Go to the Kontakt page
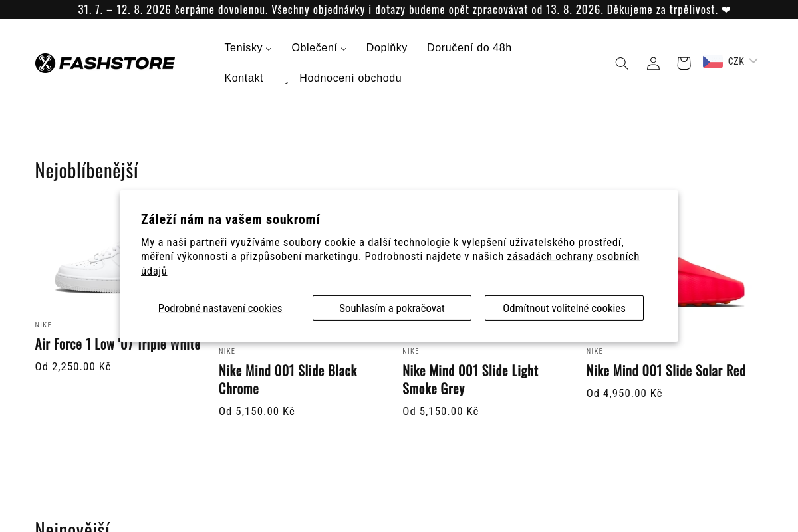 pos(244,78)
